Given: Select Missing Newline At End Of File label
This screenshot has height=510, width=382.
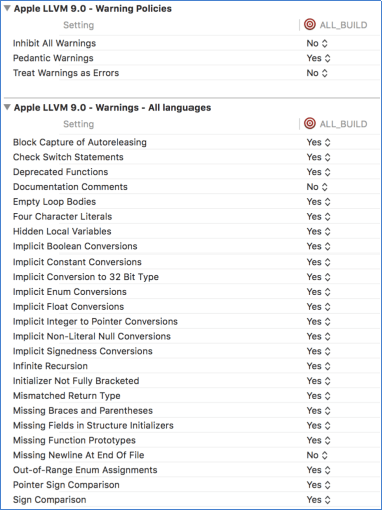Looking at the screenshot, I should point(79,455).
